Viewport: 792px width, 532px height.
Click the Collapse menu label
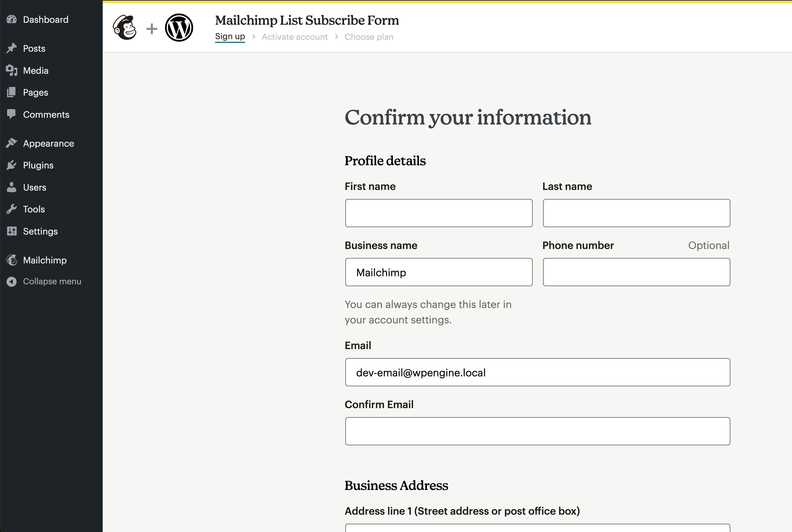coord(52,282)
